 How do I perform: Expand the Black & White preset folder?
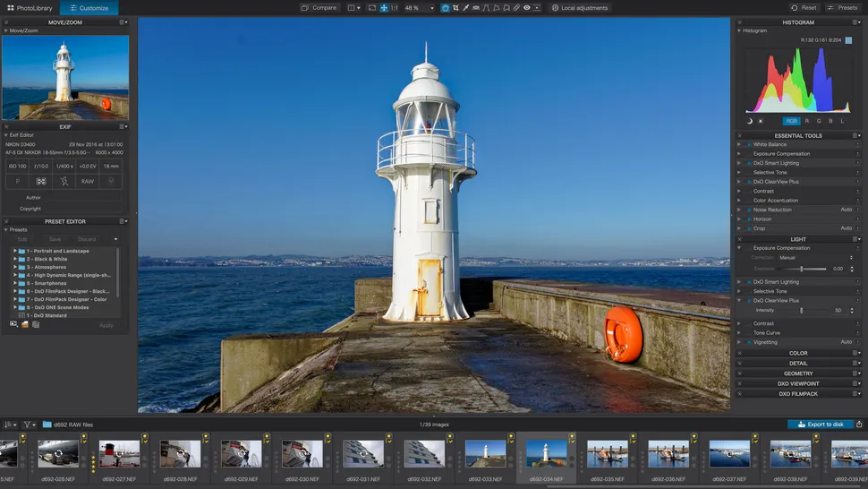point(16,259)
